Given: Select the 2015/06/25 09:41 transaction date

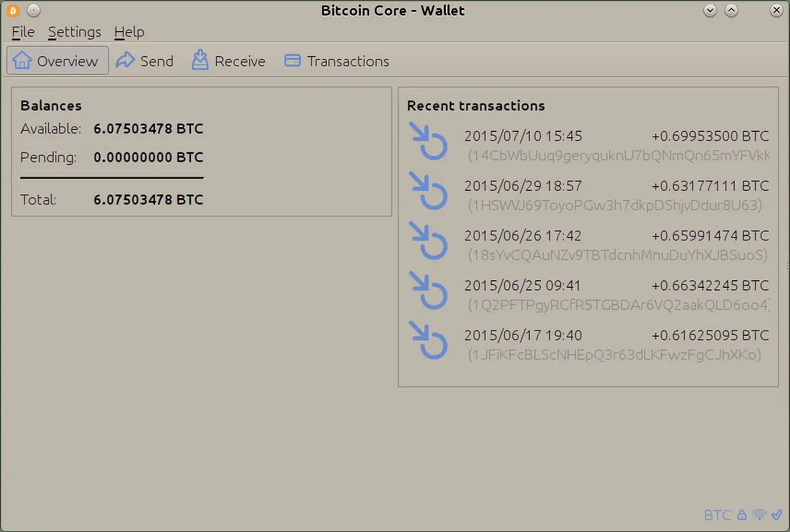Looking at the screenshot, I should pyautogui.click(x=523, y=286).
